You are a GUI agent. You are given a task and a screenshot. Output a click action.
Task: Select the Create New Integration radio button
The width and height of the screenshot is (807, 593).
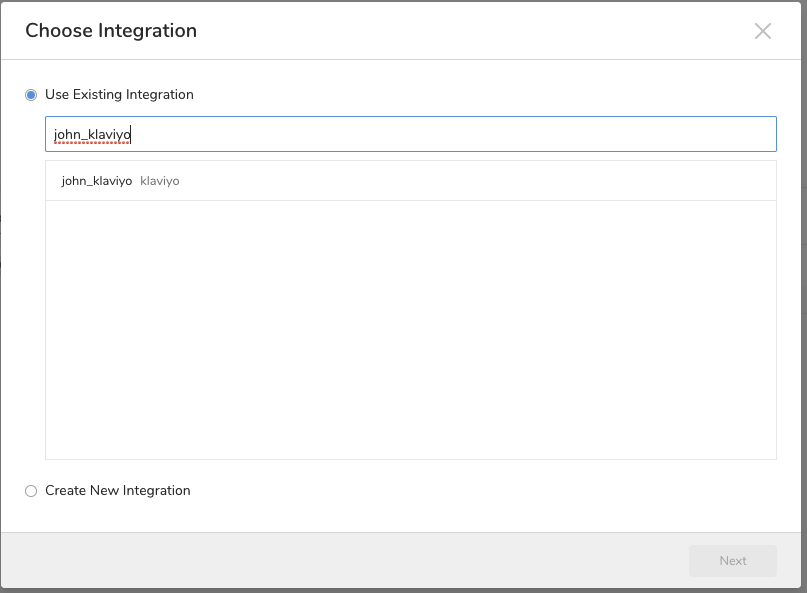tap(31, 491)
